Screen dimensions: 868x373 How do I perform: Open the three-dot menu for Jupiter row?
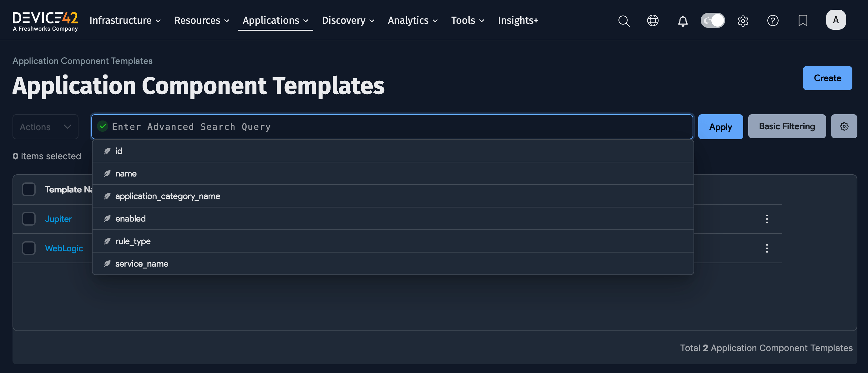pyautogui.click(x=767, y=219)
